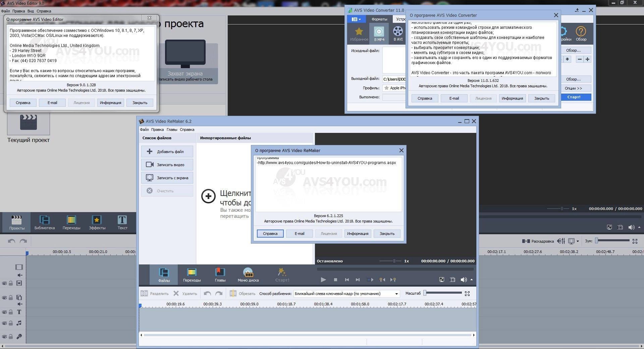Toggle visibility eye of video effects track
644x349 pixels.
pos(4,283)
